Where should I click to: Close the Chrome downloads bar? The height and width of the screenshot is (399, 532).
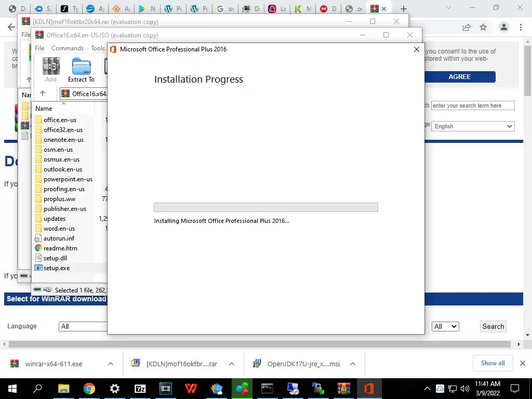coord(523,363)
